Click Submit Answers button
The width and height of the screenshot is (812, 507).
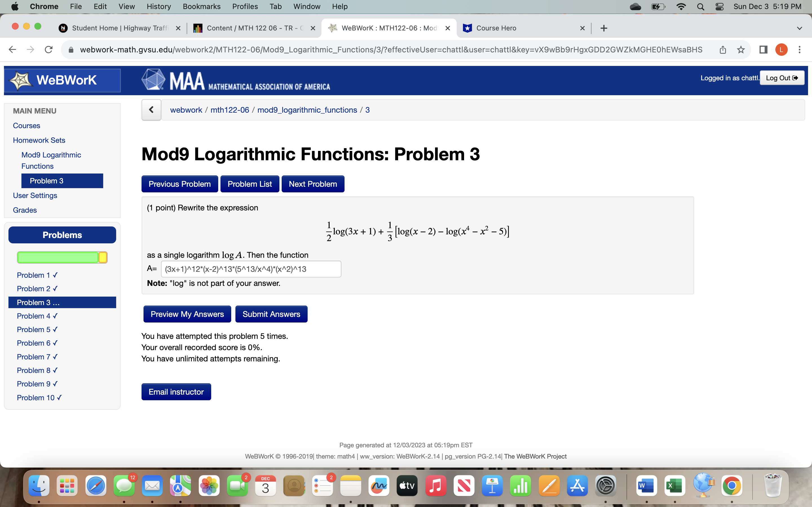[x=271, y=314]
